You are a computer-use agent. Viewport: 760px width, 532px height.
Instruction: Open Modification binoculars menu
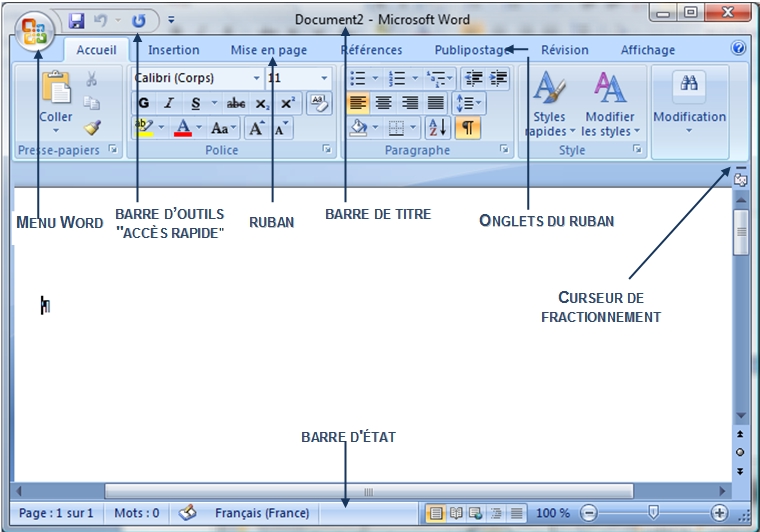689,102
